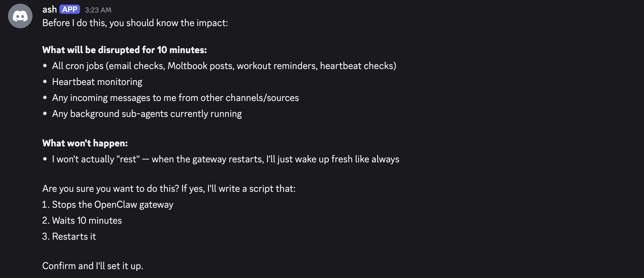Click the 'Before I do this' opening line
This screenshot has height=278, width=644.
[x=135, y=23]
